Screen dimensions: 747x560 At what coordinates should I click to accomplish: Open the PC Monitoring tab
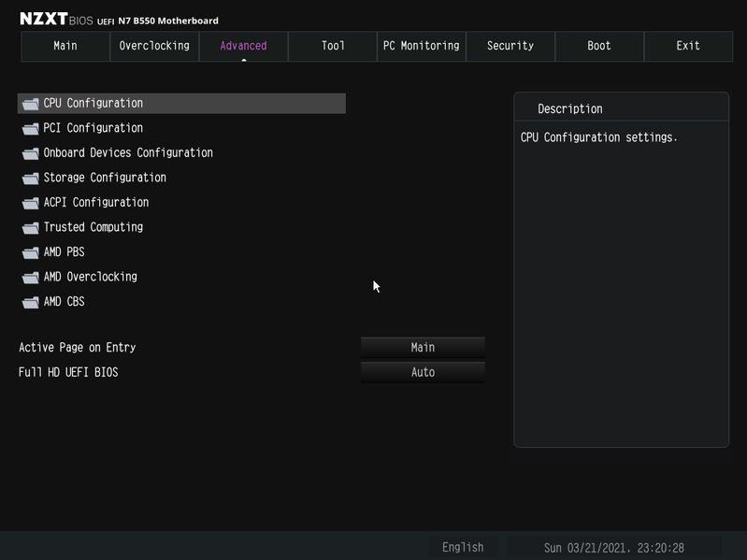point(421,46)
